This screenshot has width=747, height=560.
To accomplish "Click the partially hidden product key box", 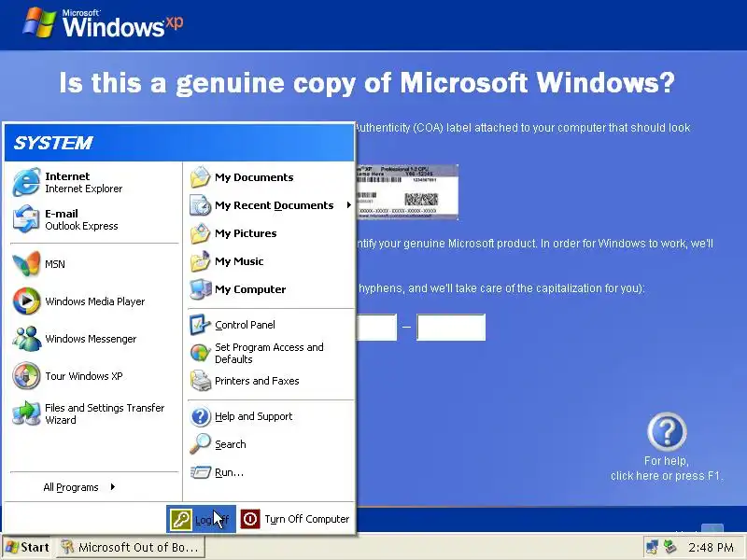I will tap(376, 328).
